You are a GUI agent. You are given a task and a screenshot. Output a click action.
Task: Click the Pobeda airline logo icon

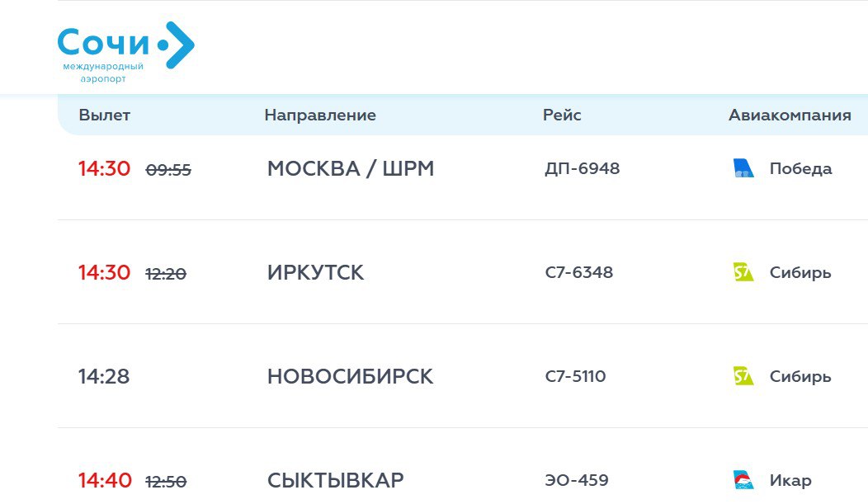[x=743, y=169]
